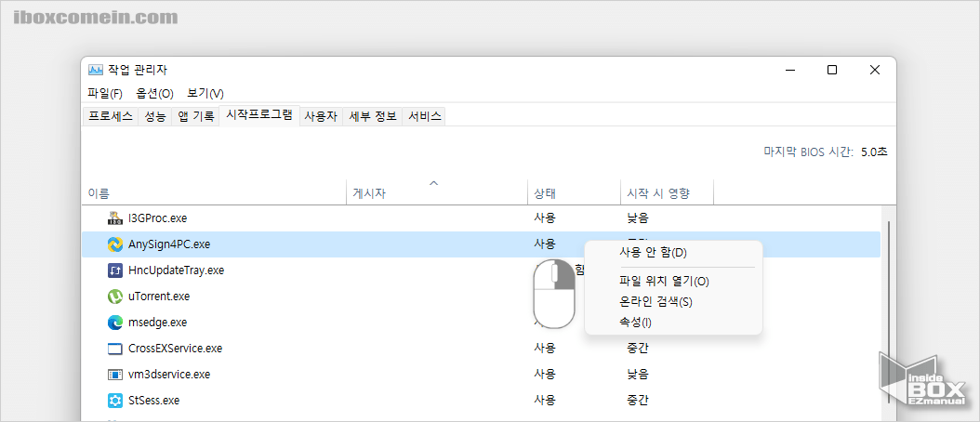Click 중간 impact of StSess.exe
Viewport: 980px width, 422px height.
(x=638, y=400)
